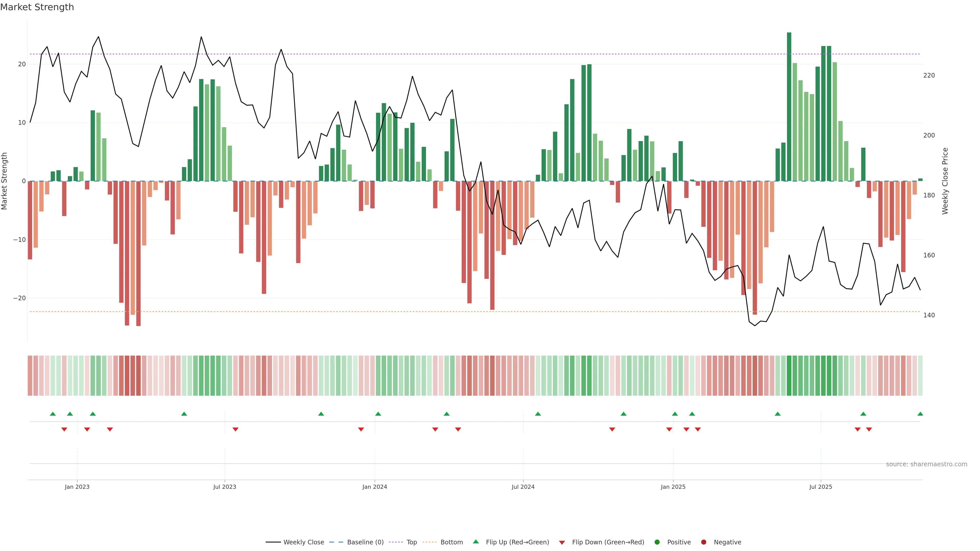Click the Weekly Close Price axis title
This screenshot has height=551, width=980.
click(945, 181)
